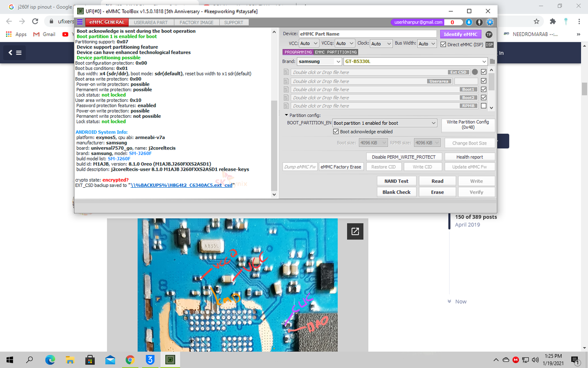Open the VCCq voltage dropdown
The width and height of the screenshot is (588, 368).
coord(345,43)
